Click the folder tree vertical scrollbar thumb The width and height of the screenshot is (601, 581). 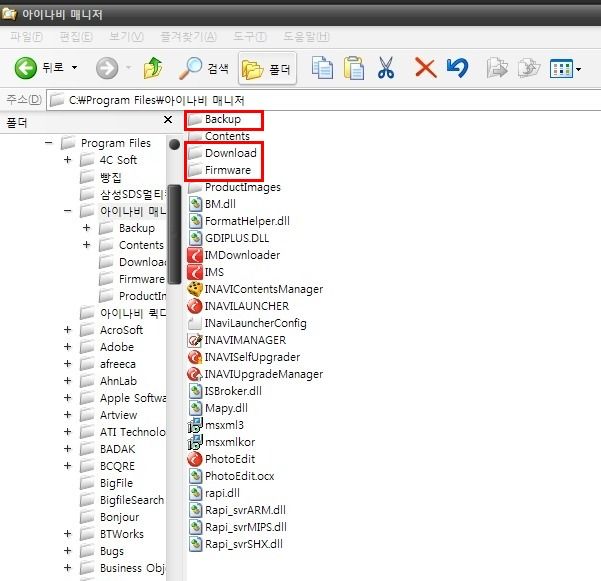pos(174,235)
